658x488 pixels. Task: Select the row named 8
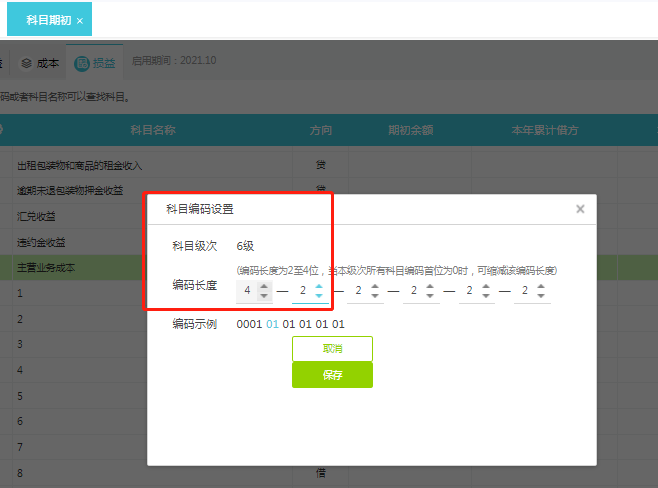click(20, 473)
